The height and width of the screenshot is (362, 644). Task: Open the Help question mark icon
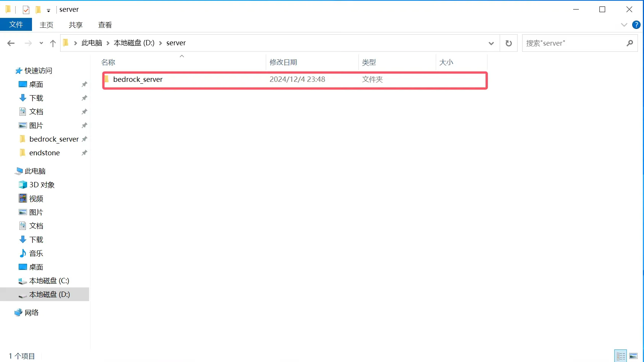[636, 25]
